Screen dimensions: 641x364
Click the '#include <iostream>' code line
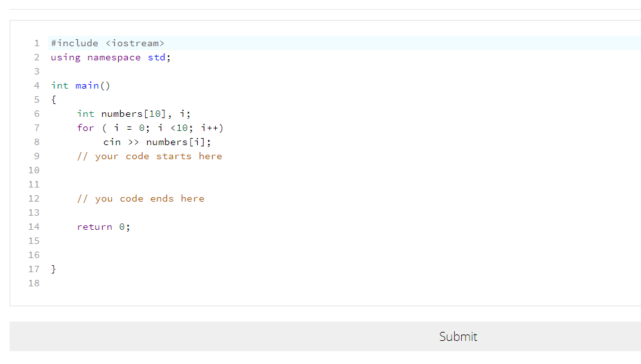click(107, 43)
